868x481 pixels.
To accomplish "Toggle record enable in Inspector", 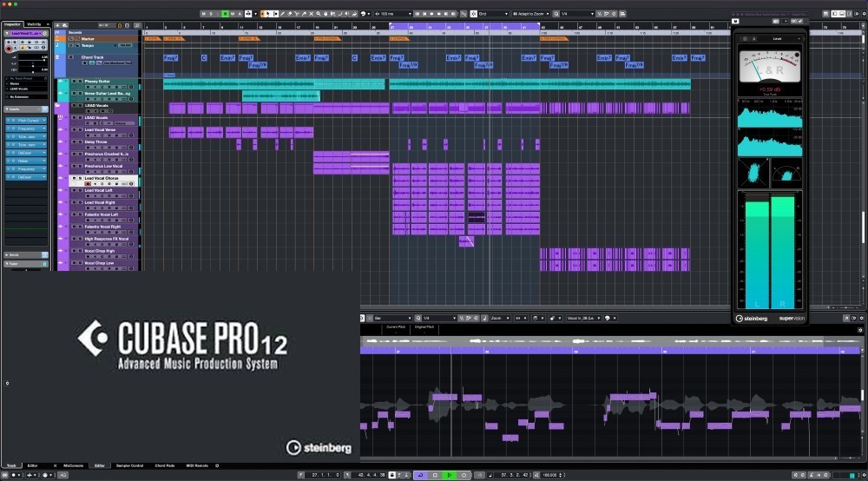I will click(9, 49).
